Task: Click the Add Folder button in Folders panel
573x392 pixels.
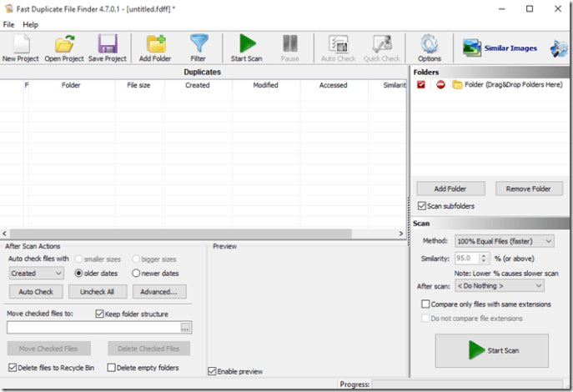Action: (450, 188)
